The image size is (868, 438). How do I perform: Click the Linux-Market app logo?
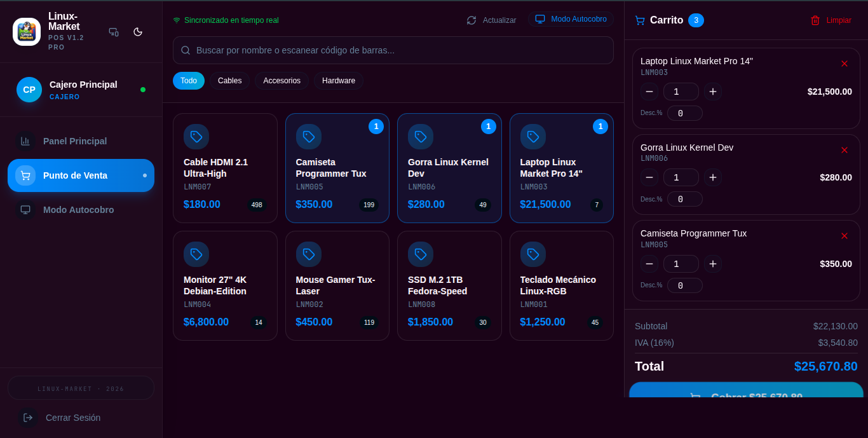[x=27, y=32]
